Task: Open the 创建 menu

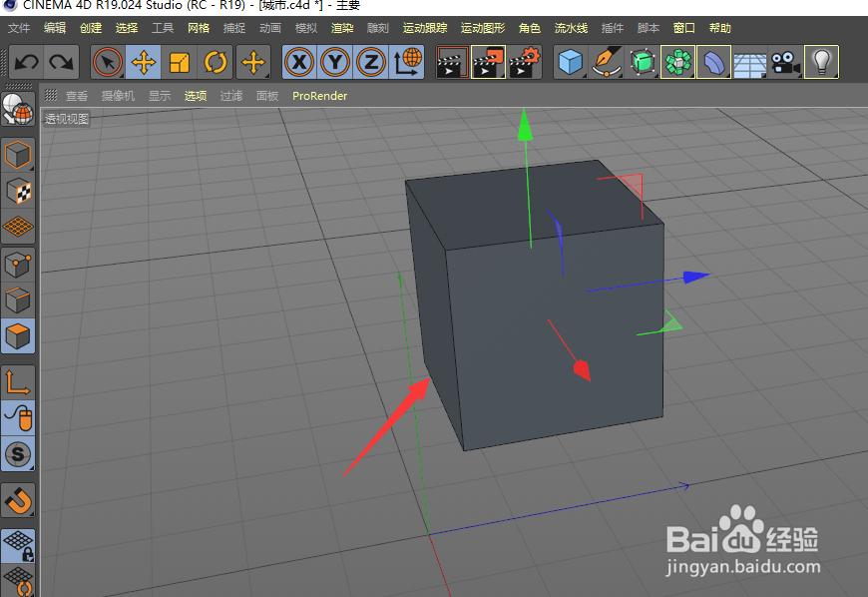Action: click(91, 28)
